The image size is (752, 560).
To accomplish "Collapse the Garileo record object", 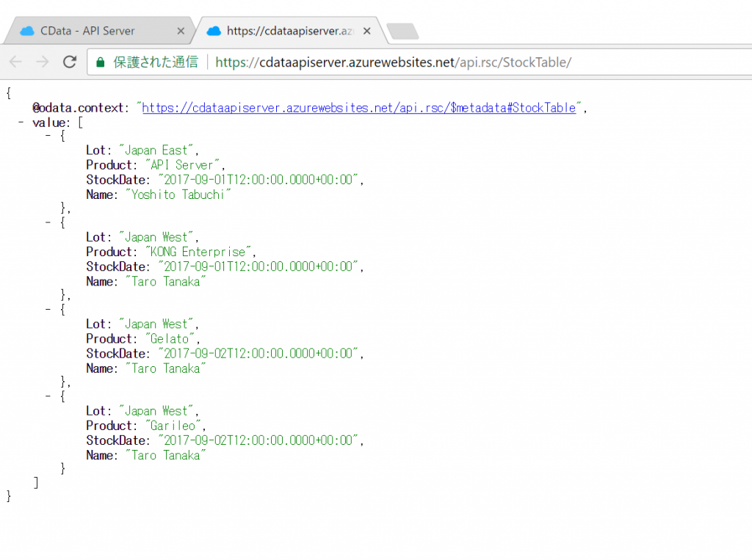I will [48, 396].
